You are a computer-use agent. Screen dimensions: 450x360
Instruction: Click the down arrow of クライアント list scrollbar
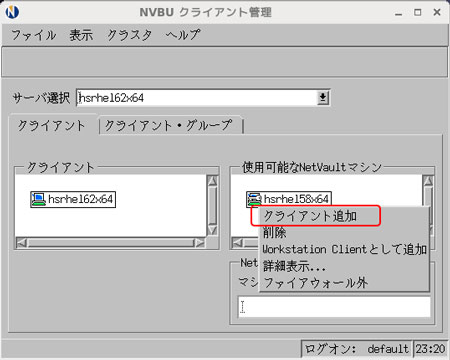212,230
